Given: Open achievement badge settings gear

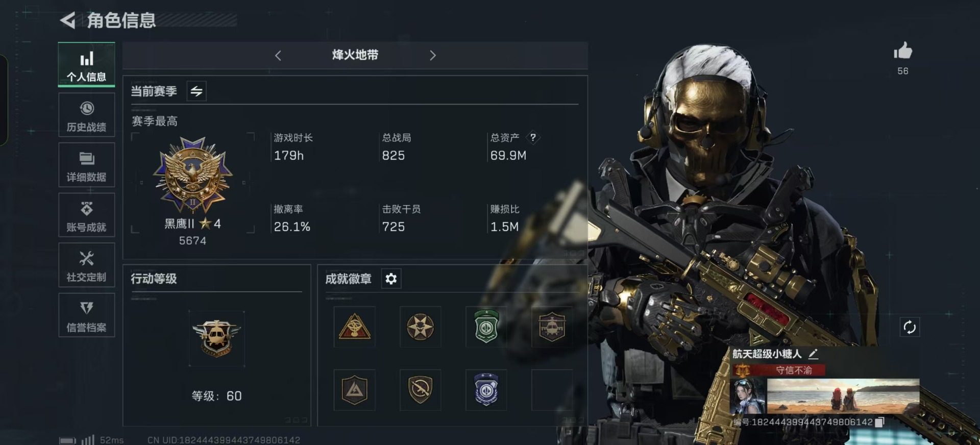Looking at the screenshot, I should (x=391, y=279).
